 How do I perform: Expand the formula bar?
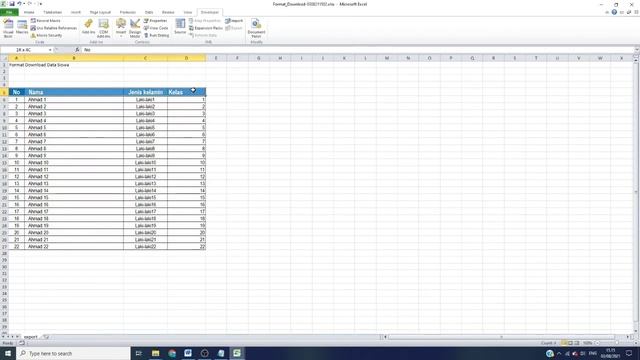click(636, 50)
